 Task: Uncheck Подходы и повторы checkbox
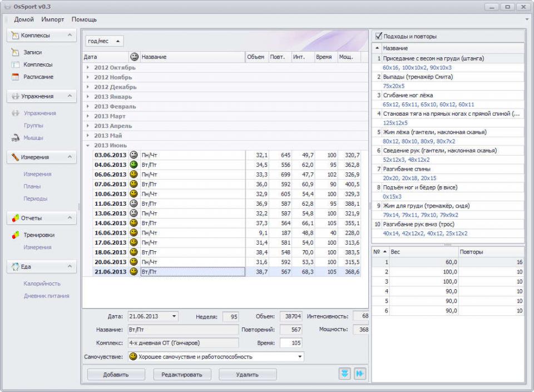pyautogui.click(x=378, y=36)
